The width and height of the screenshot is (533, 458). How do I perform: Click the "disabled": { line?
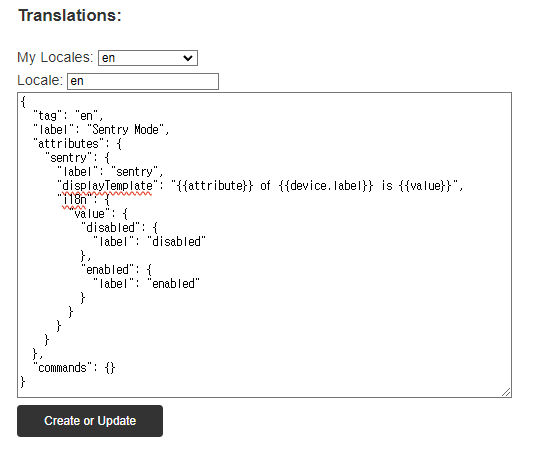(x=119, y=228)
